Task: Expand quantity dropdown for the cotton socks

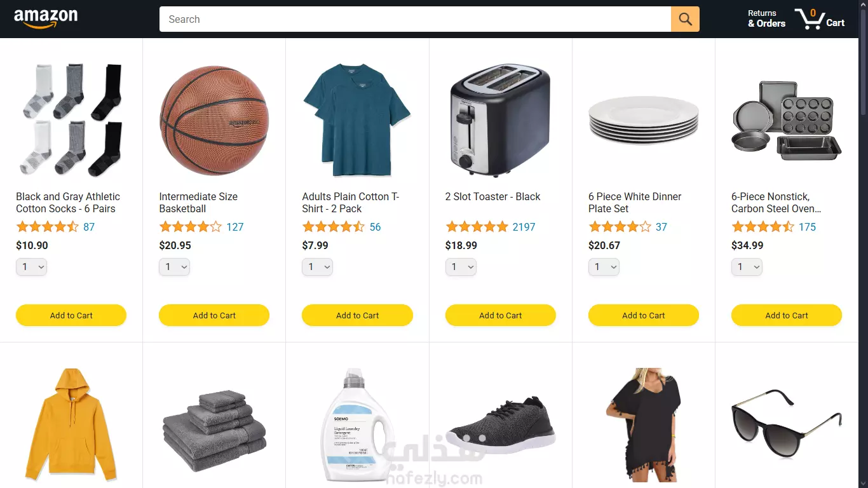Action: coord(31,267)
